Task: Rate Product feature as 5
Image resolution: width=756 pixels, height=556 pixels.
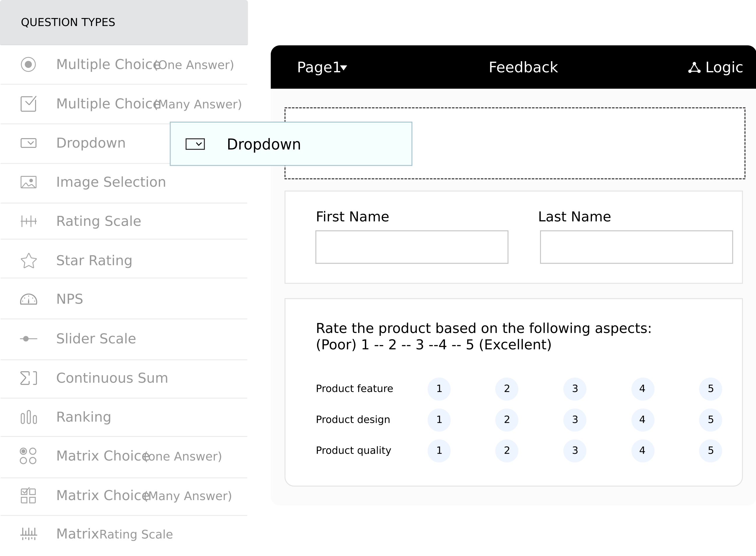Action: coord(710,389)
